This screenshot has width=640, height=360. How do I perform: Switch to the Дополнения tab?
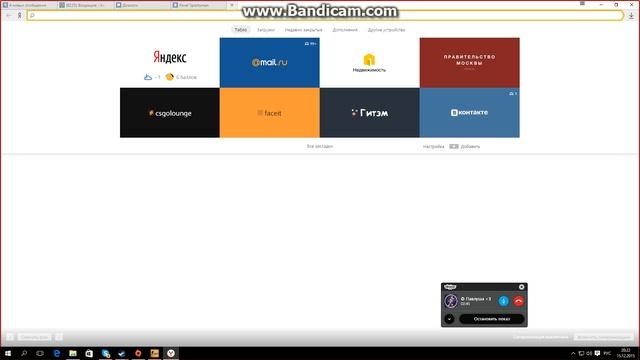coord(345,30)
